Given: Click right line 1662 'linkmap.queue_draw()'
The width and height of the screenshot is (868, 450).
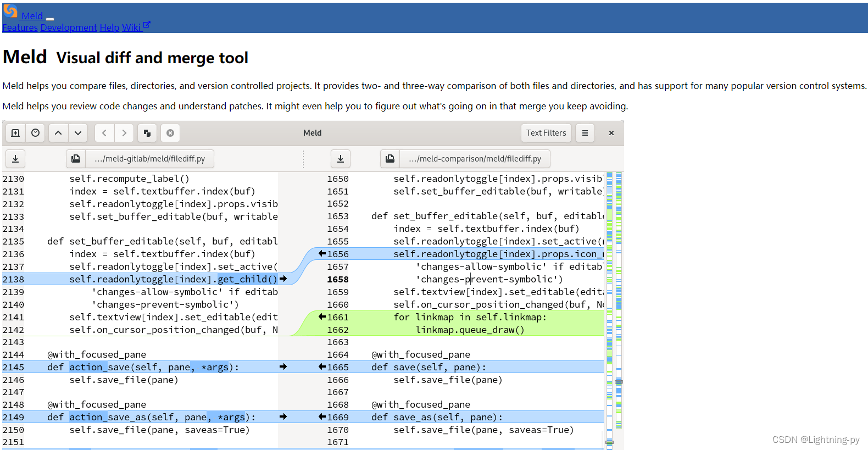Looking at the screenshot, I should coord(470,330).
